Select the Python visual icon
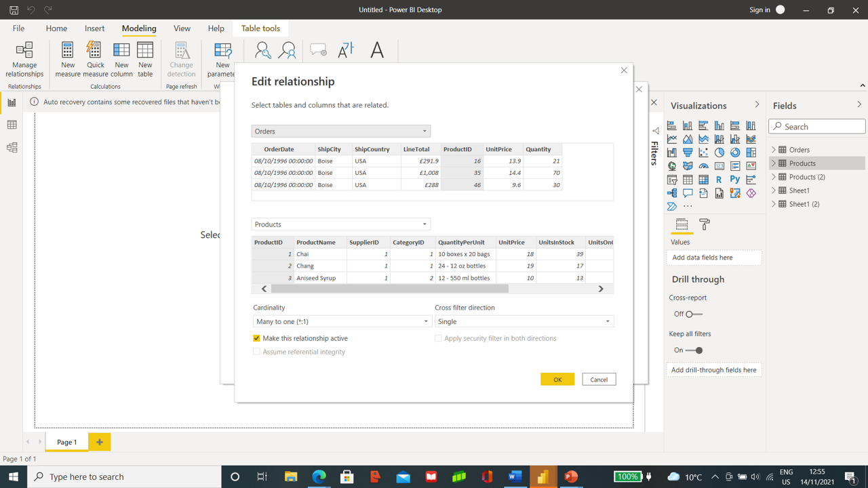 click(x=735, y=180)
